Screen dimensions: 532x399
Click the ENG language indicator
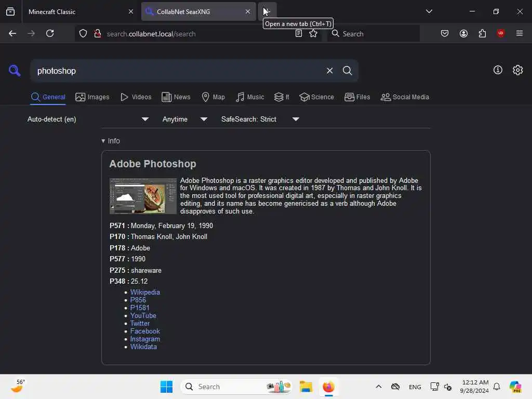415,387
